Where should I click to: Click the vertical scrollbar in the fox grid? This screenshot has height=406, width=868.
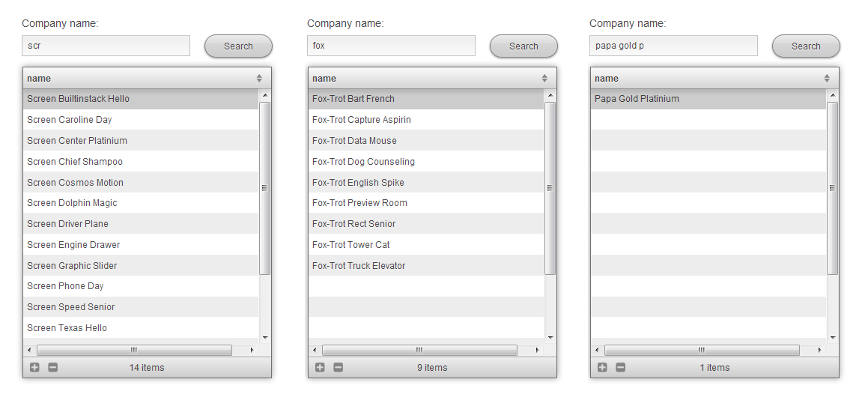click(x=550, y=187)
